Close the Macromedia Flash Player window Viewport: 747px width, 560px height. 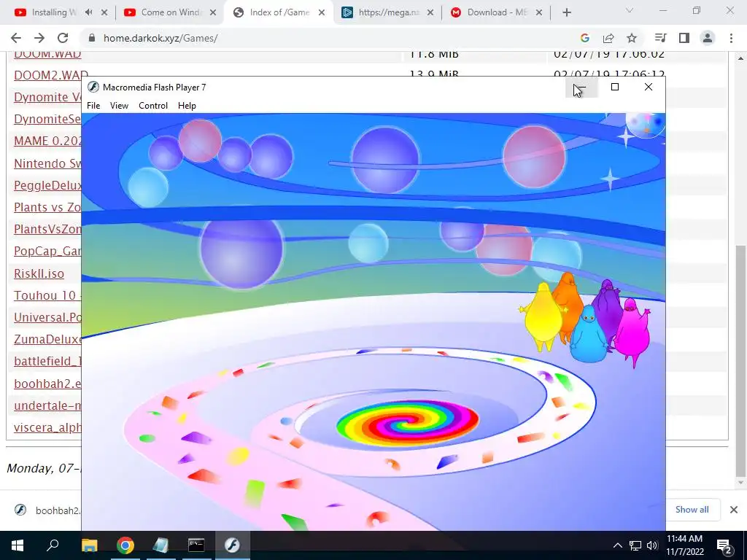pos(649,87)
